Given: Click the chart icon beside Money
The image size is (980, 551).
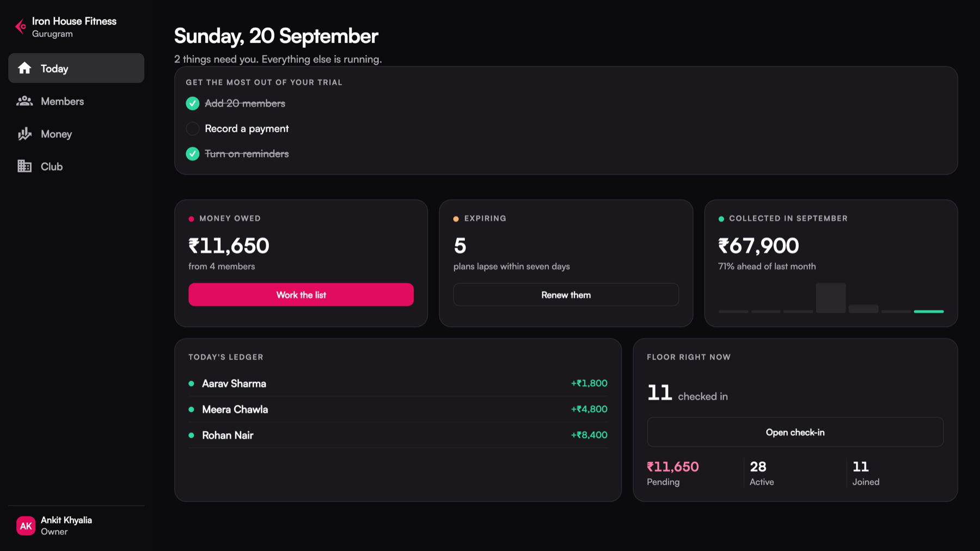Looking at the screenshot, I should pyautogui.click(x=24, y=134).
